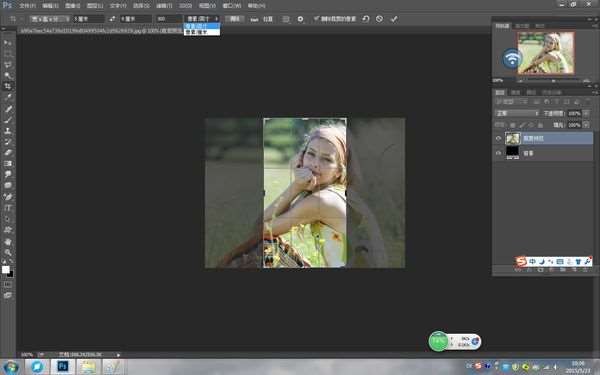Screen dimensions: 600x375
Task: Click the foreground color swatch
Action: point(6,269)
